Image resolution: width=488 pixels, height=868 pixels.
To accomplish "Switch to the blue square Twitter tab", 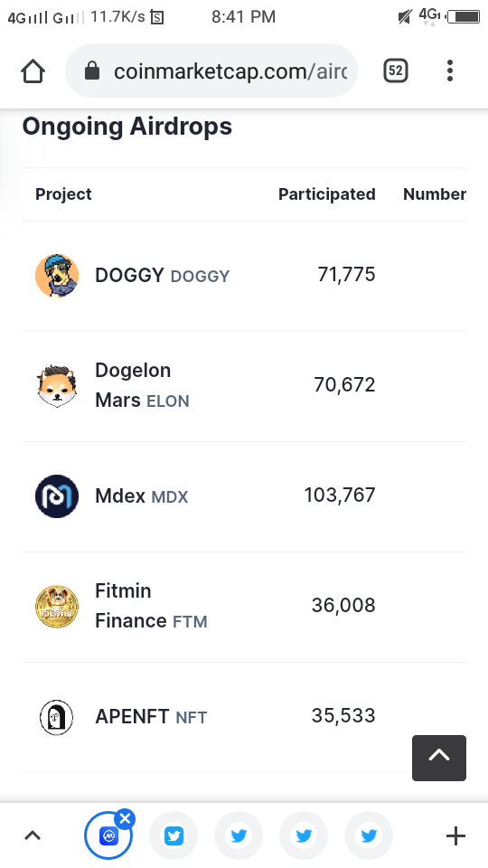I will tap(174, 835).
